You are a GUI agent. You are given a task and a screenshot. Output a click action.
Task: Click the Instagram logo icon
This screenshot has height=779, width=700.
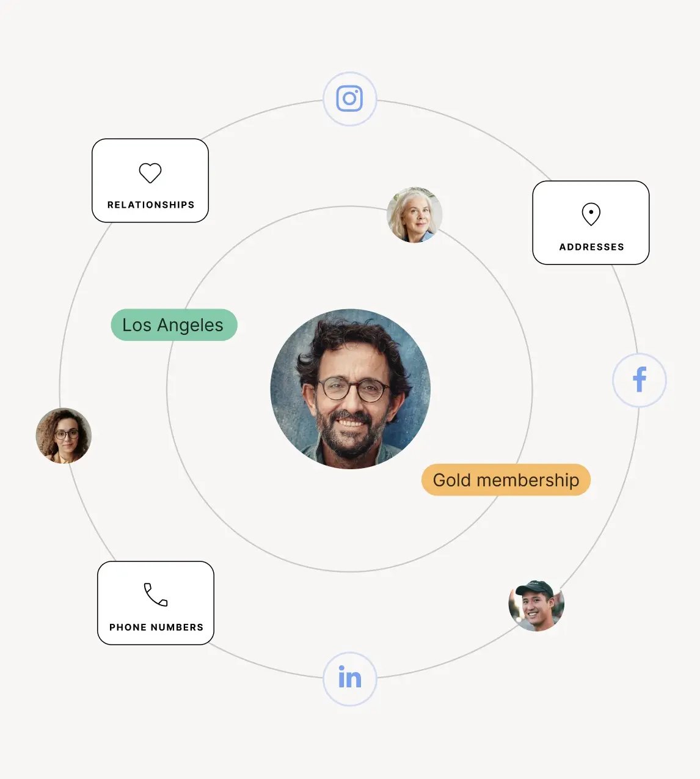pyautogui.click(x=349, y=98)
